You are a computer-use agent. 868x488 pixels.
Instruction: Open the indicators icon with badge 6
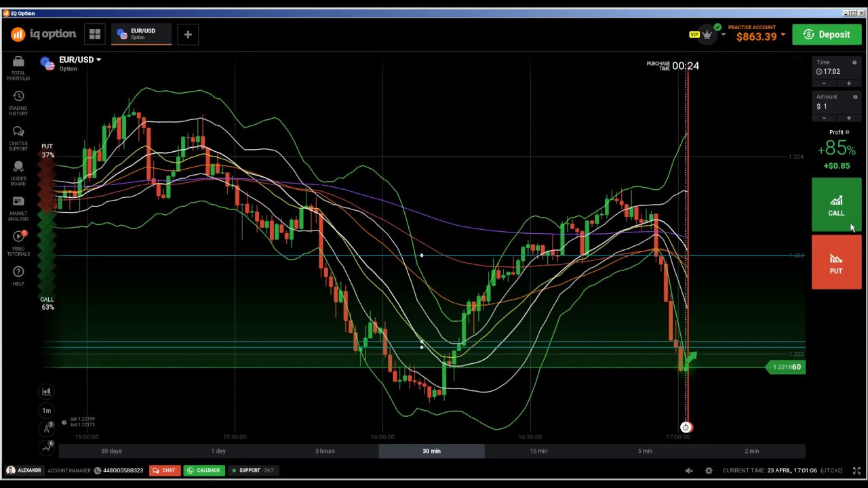point(46,447)
